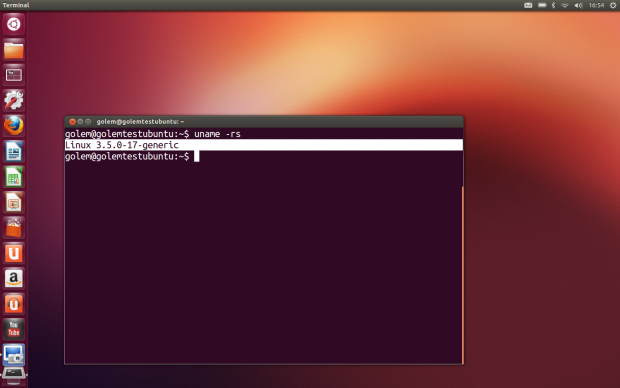Open the YouTube launcher icon
620x388 pixels.
tap(14, 329)
